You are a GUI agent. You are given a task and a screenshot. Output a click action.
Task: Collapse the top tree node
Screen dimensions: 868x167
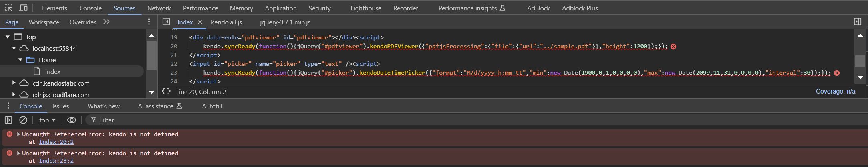(8, 37)
